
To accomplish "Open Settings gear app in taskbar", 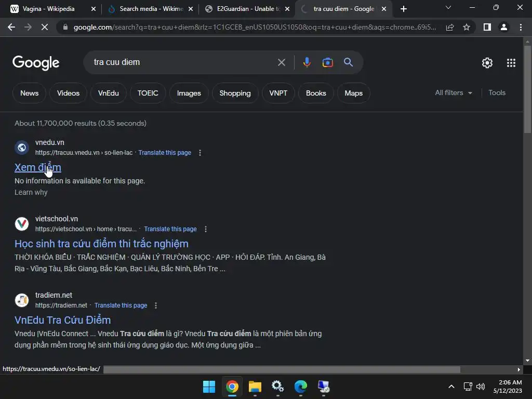I will [277, 387].
